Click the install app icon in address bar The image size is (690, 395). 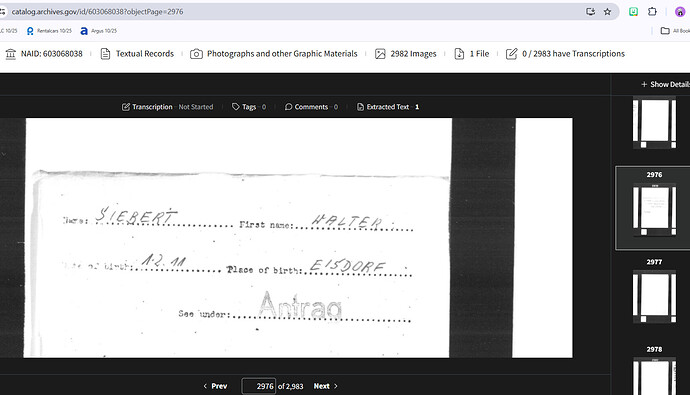(x=591, y=12)
